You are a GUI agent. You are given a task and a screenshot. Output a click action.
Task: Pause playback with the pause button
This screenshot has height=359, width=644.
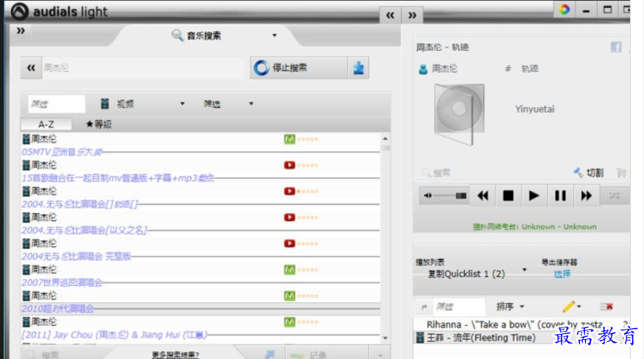[x=560, y=195]
